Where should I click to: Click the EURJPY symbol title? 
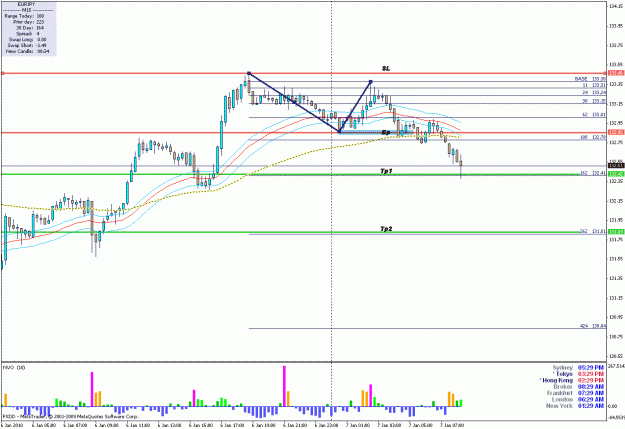[26, 4]
